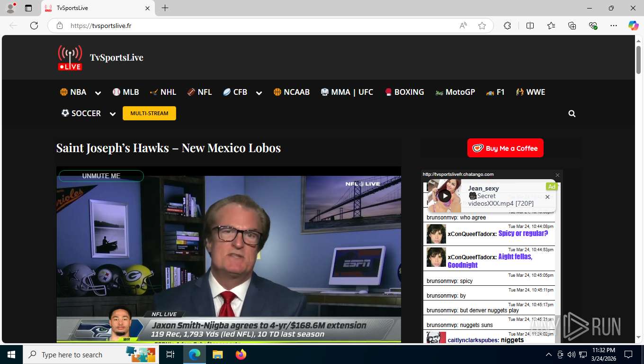Image resolution: width=644 pixels, height=364 pixels.
Task: Select the TvSportsLive browser tab
Action: coord(98,8)
